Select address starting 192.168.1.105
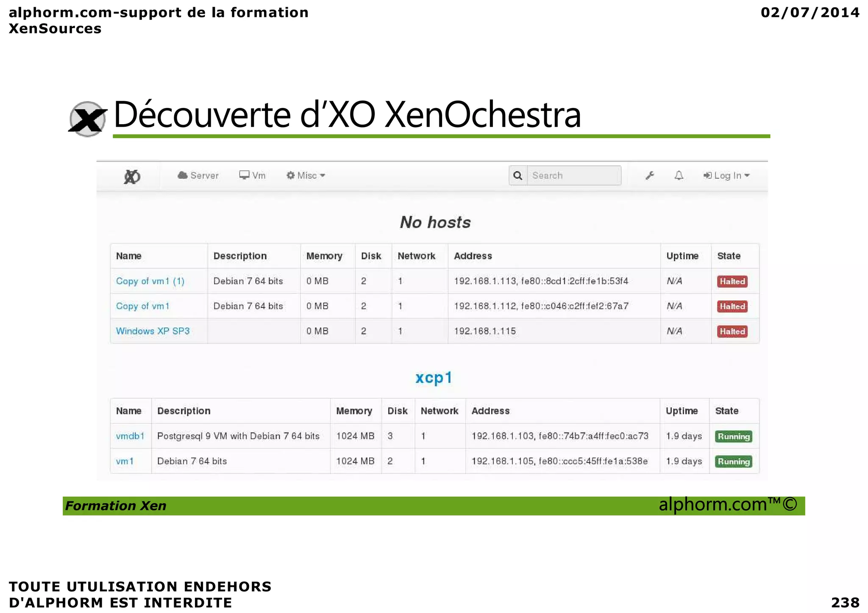The width and height of the screenshot is (868, 613). click(559, 461)
